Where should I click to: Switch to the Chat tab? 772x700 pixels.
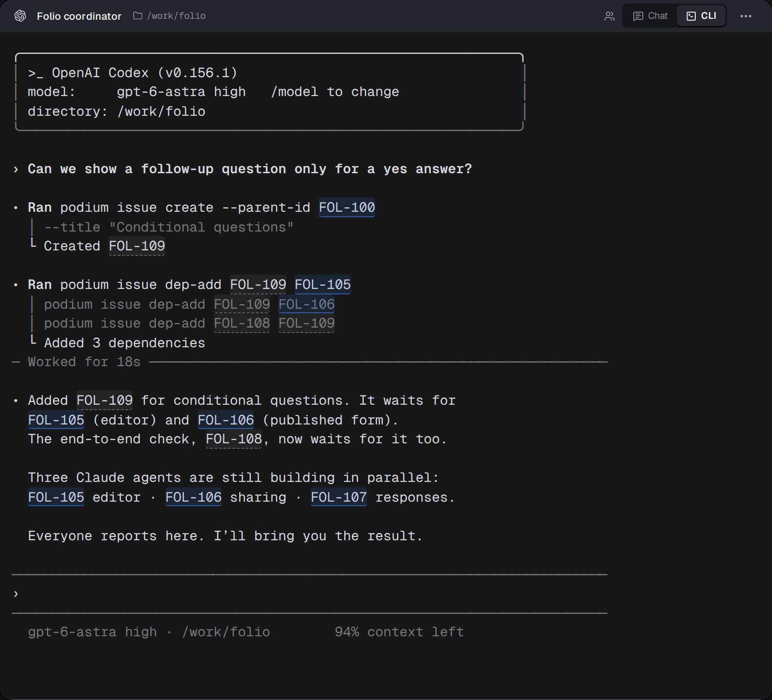pyautogui.click(x=650, y=16)
